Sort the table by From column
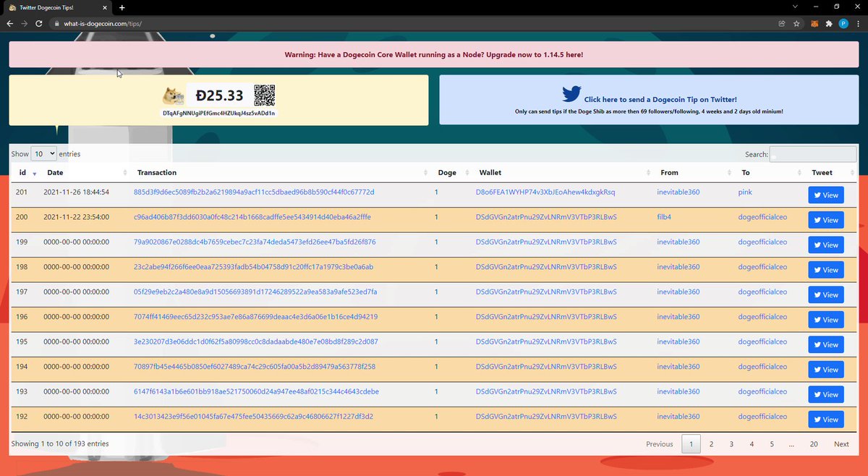This screenshot has width=868, height=476. (x=694, y=173)
